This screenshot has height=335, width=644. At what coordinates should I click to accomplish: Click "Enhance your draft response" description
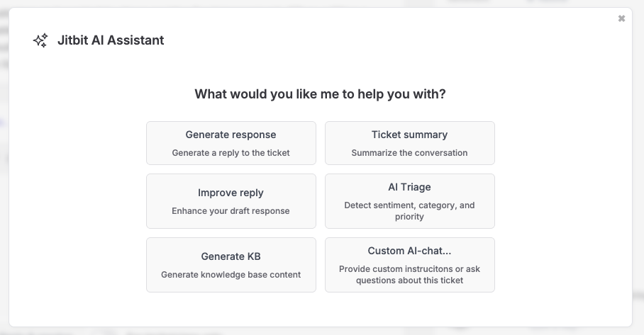coord(231,211)
